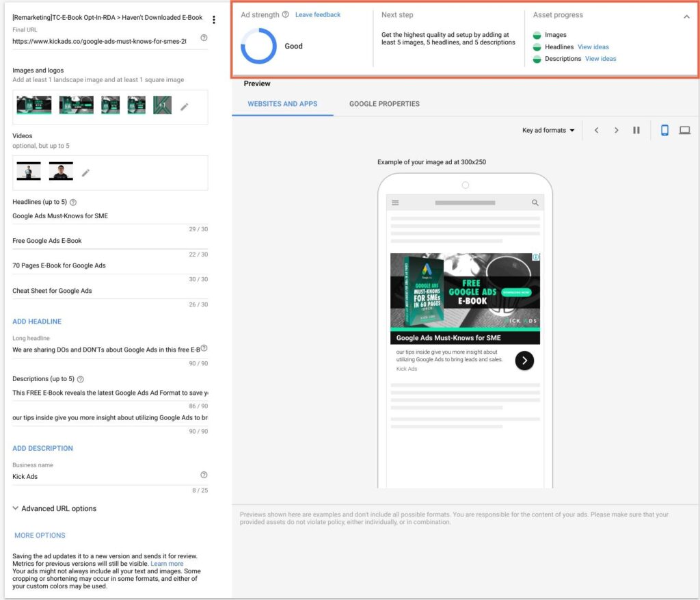The width and height of the screenshot is (700, 600).
Task: Select the fourth image thumbnail
Action: click(136, 105)
